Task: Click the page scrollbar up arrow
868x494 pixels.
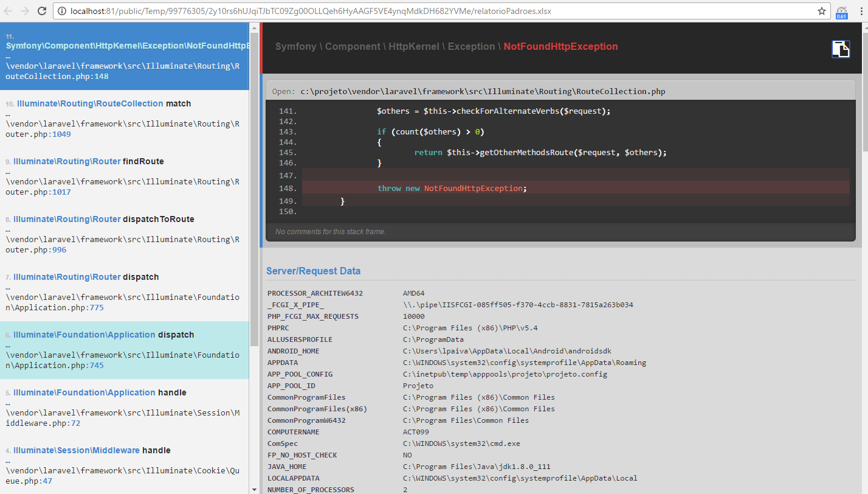Action: (x=864, y=27)
